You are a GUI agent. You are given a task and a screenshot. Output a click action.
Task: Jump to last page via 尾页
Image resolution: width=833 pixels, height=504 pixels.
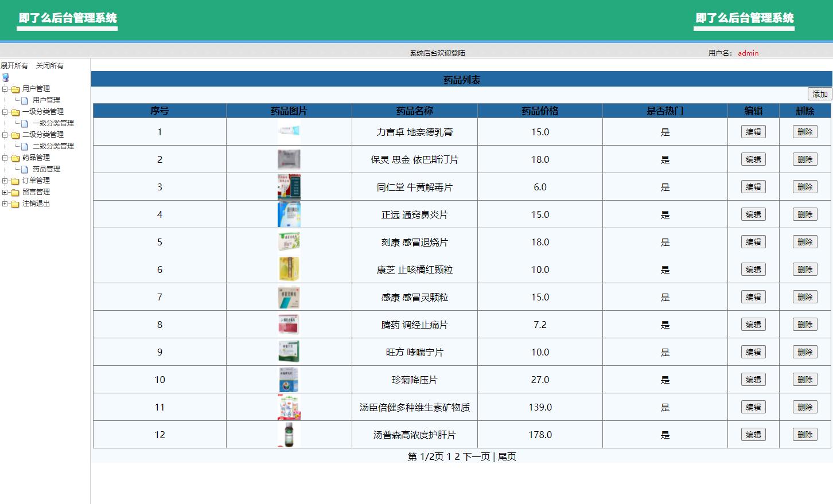507,457
